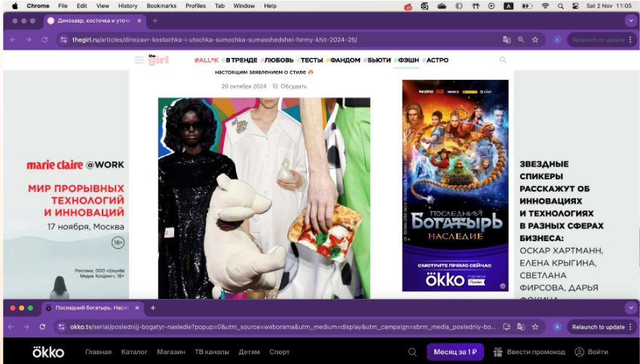Screen dimensions: 640x364
Task: Open profile avatar in thegirl.ru window
Action: coord(557,40)
